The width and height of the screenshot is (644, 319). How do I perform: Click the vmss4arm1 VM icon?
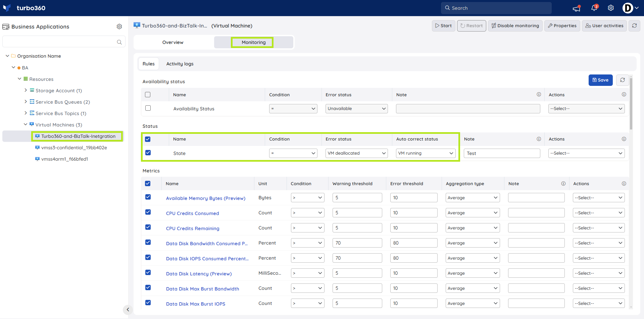click(x=37, y=159)
